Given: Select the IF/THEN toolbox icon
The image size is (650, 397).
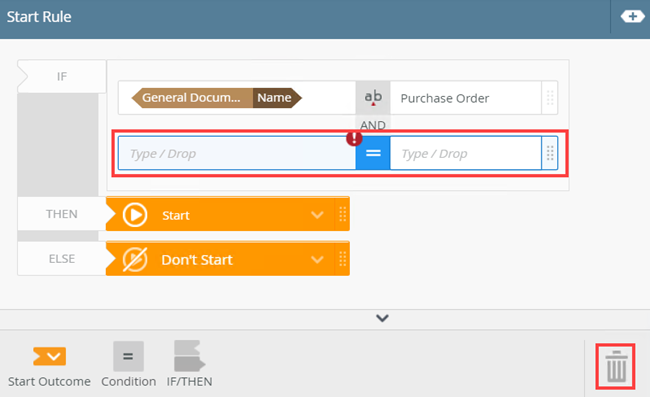Looking at the screenshot, I should 189,356.
